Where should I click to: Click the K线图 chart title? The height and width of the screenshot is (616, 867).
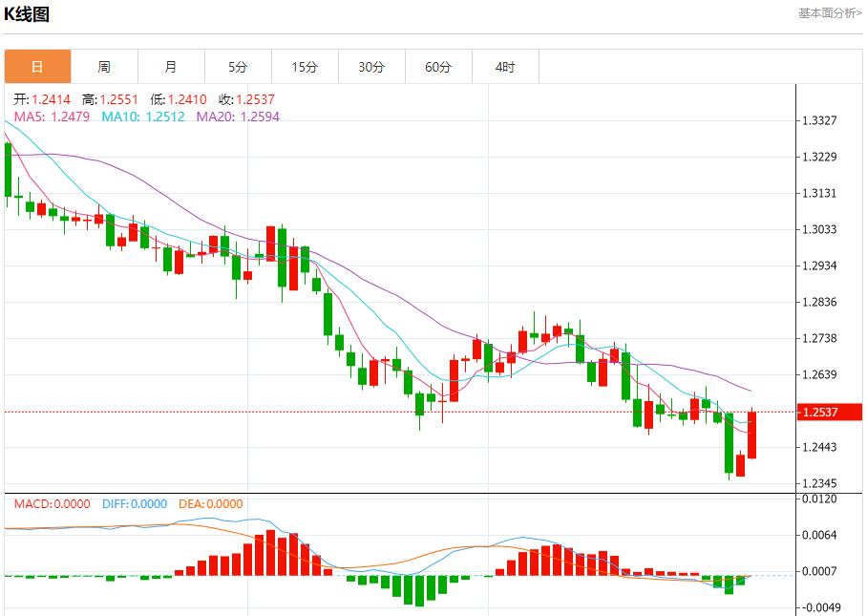27,13
